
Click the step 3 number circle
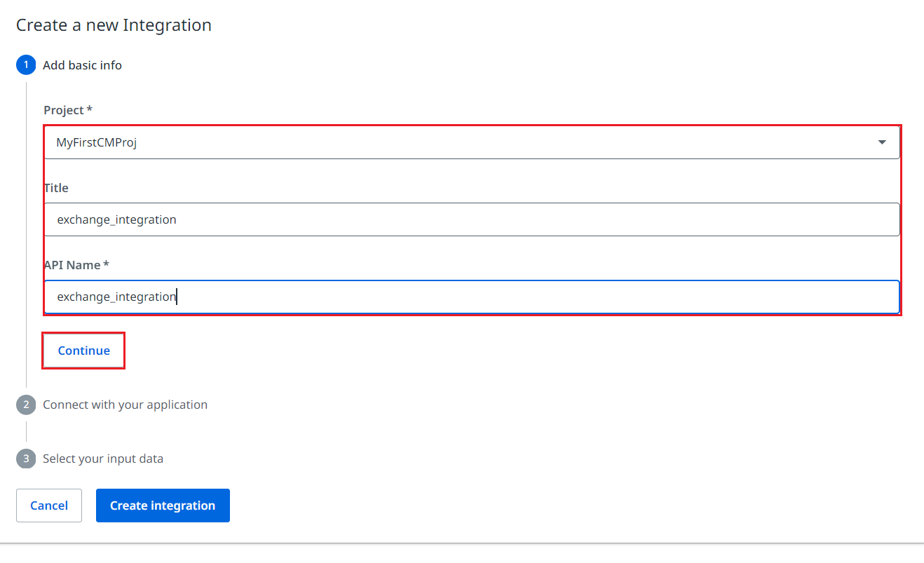click(26, 459)
